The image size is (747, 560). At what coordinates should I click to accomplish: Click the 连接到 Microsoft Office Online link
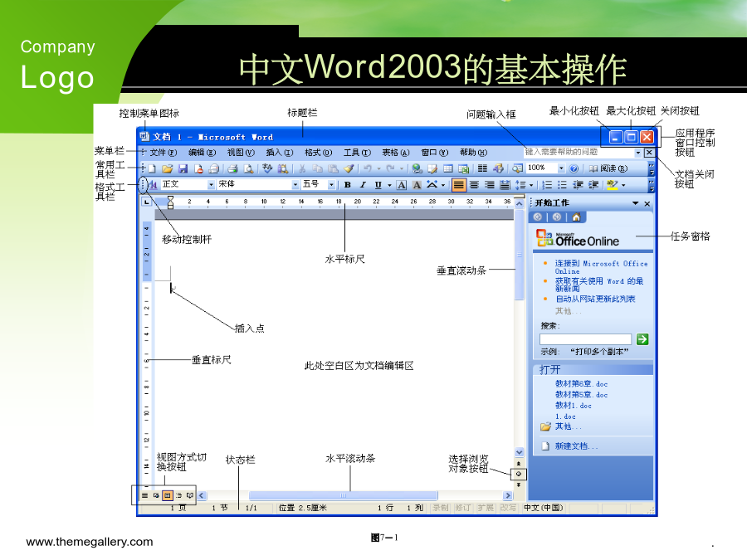(x=601, y=267)
